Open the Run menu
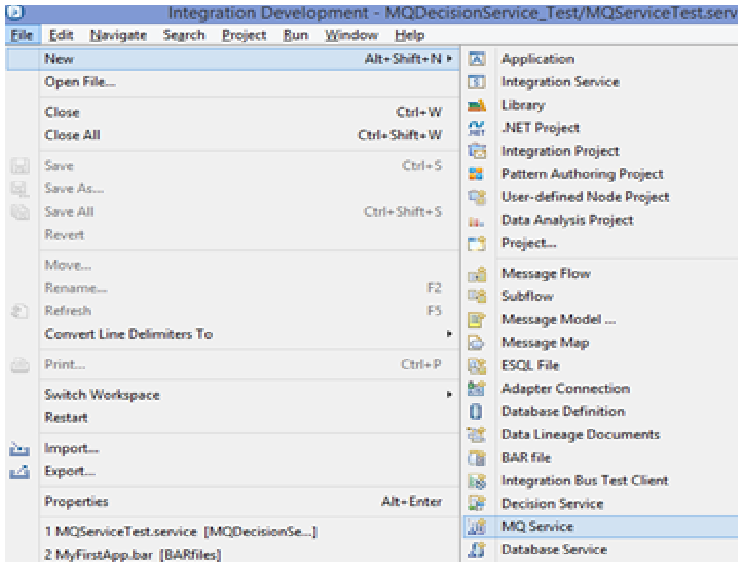738x562 pixels. tap(296, 35)
